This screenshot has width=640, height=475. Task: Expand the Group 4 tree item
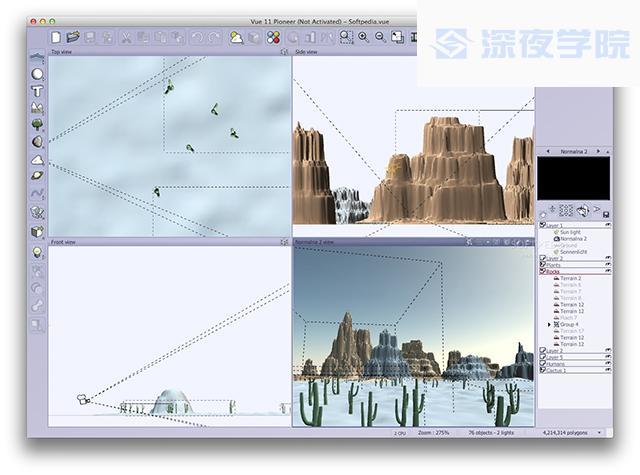(x=549, y=325)
